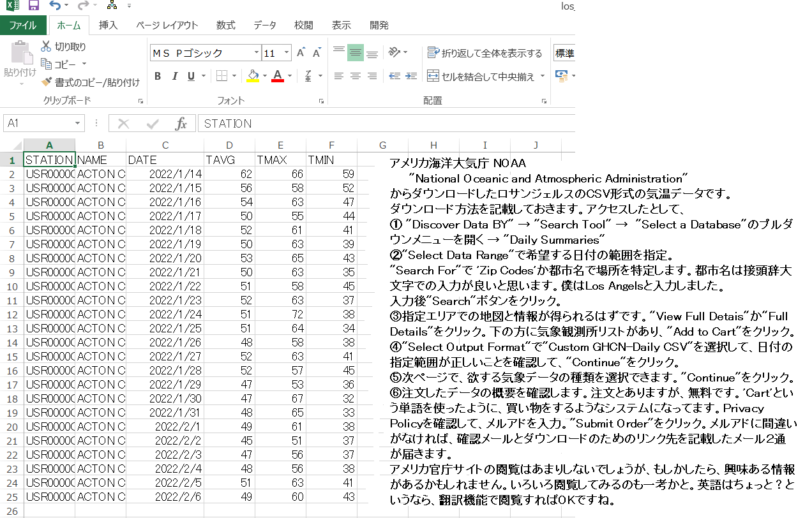
Task: Switch to the データ tab
Action: tap(265, 26)
